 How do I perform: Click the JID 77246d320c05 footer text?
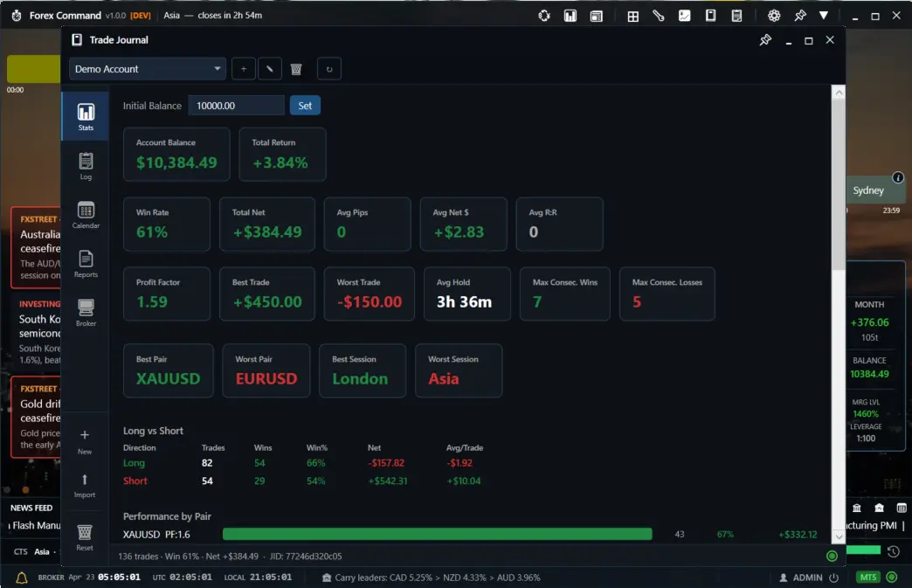(x=306, y=557)
